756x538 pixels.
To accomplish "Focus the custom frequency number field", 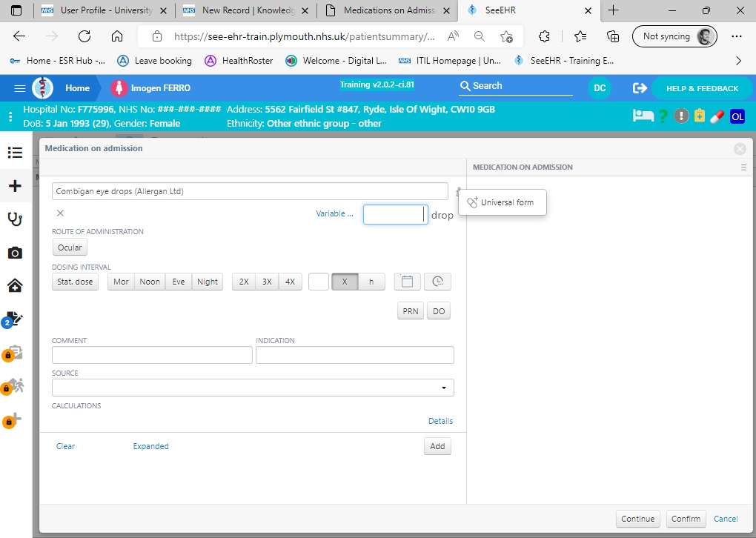I will click(x=319, y=282).
